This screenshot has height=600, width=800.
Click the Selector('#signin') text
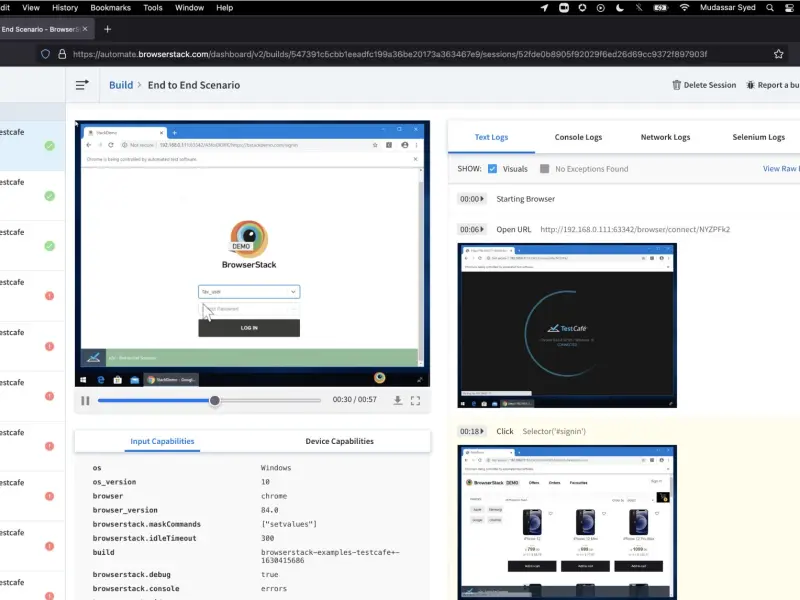point(554,432)
